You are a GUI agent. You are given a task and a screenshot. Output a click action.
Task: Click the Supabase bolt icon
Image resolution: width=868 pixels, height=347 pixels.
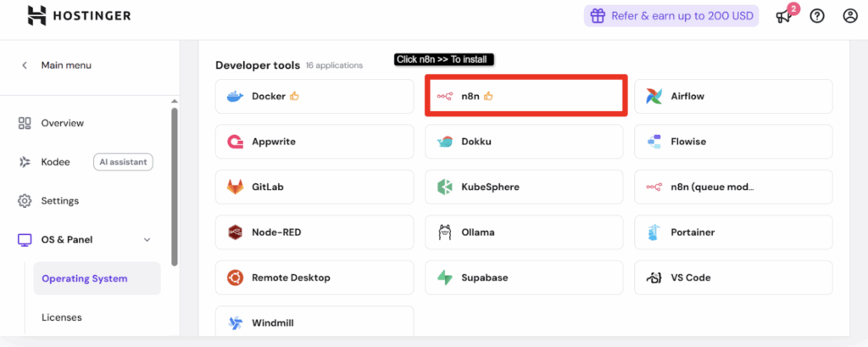point(444,277)
